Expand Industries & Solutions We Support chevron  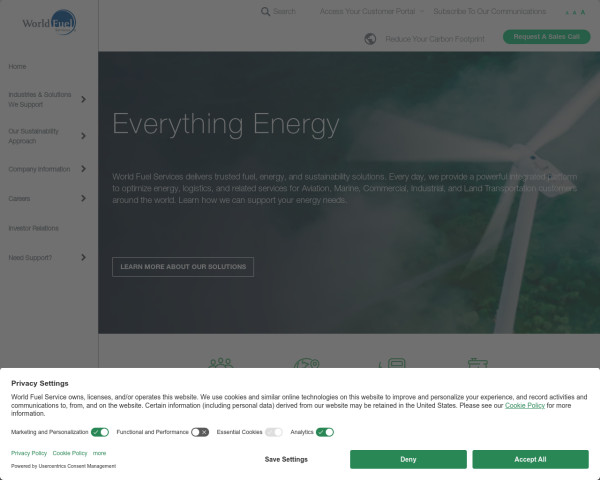tap(83, 100)
